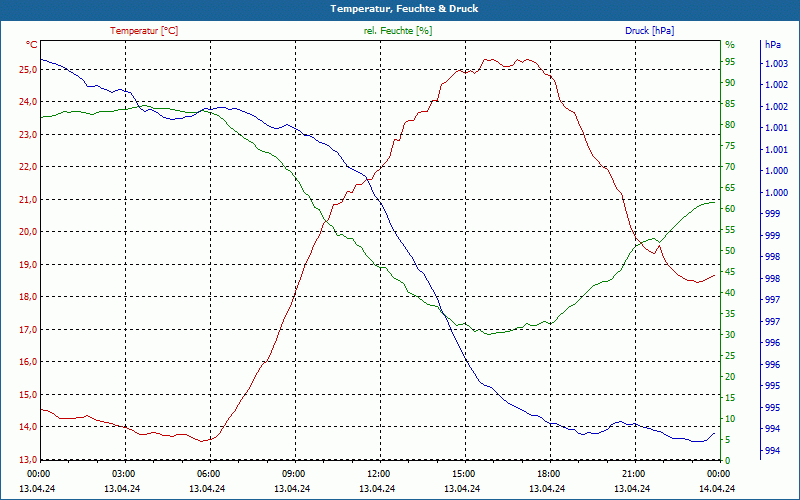Pick the 14,0 temperature axis value
Viewport: 800px width, 500px height.
(28, 427)
